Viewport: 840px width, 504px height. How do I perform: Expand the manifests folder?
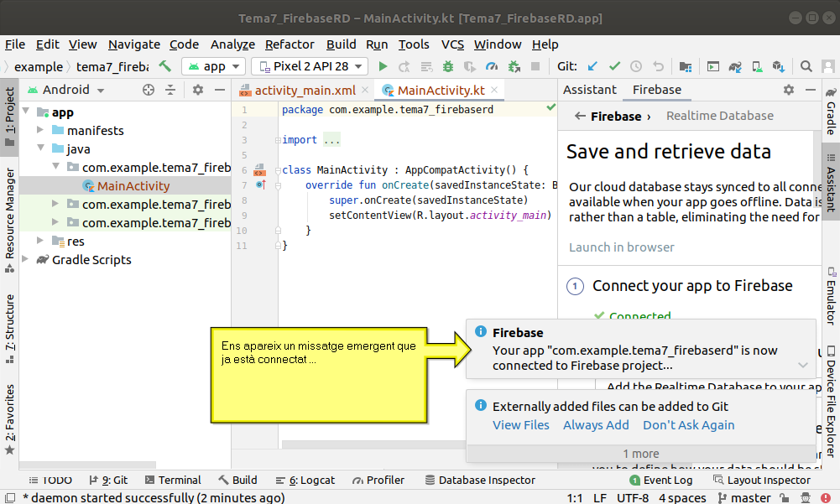[x=40, y=130]
